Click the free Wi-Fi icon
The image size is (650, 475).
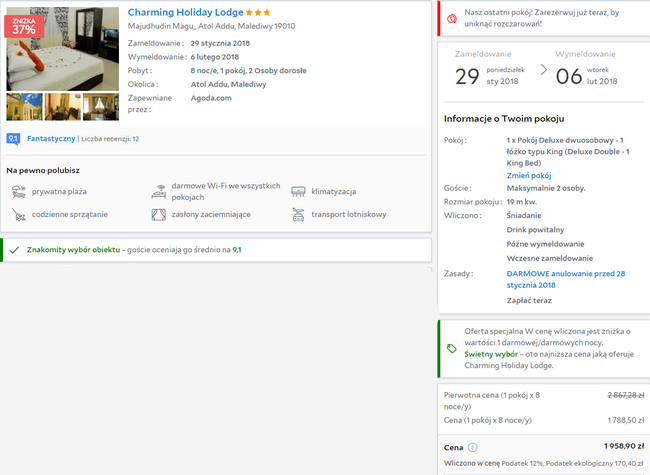click(158, 191)
